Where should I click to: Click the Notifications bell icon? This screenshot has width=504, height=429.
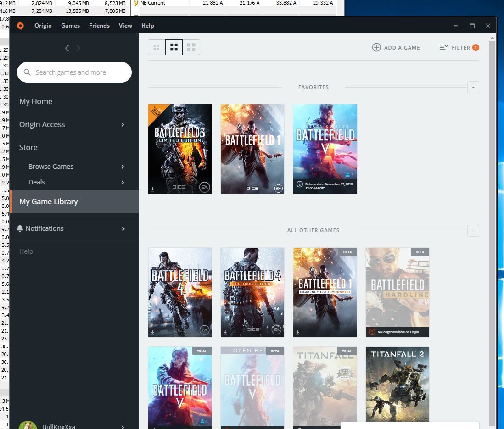[x=20, y=228]
